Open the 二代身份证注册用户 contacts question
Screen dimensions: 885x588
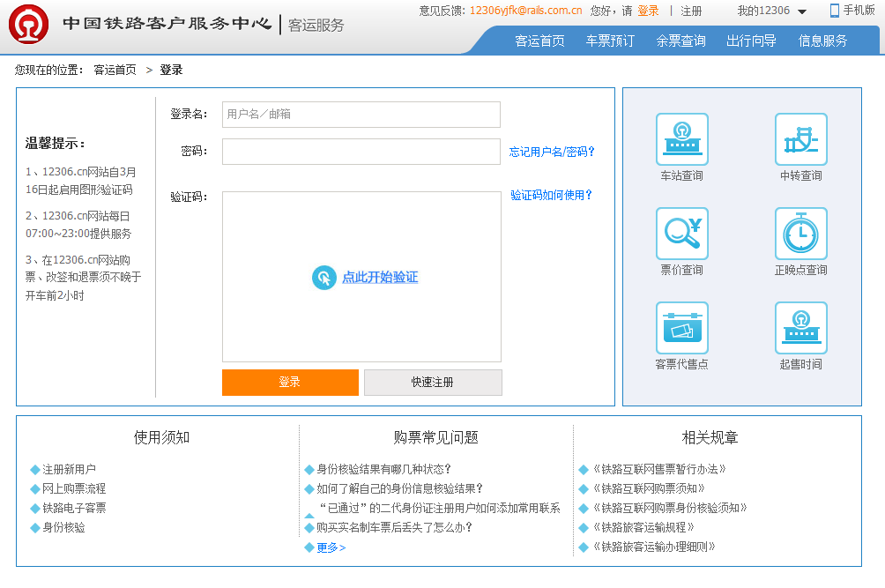(x=440, y=509)
